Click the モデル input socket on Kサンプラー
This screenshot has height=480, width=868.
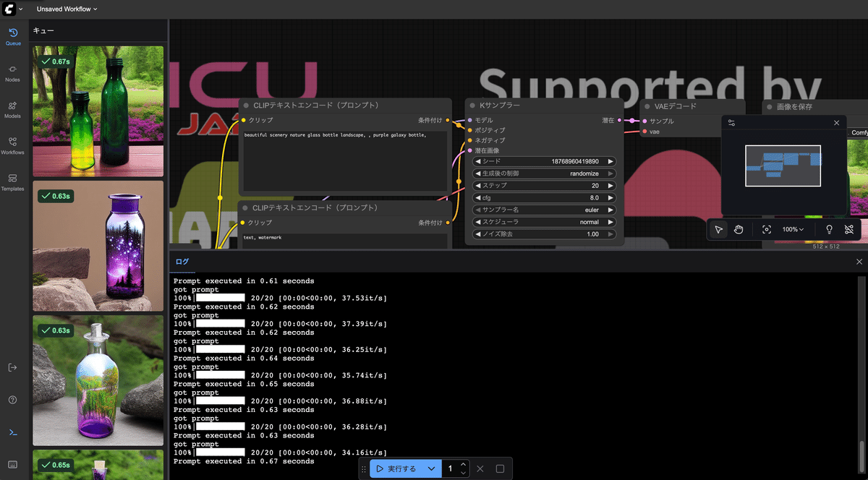[x=469, y=120]
